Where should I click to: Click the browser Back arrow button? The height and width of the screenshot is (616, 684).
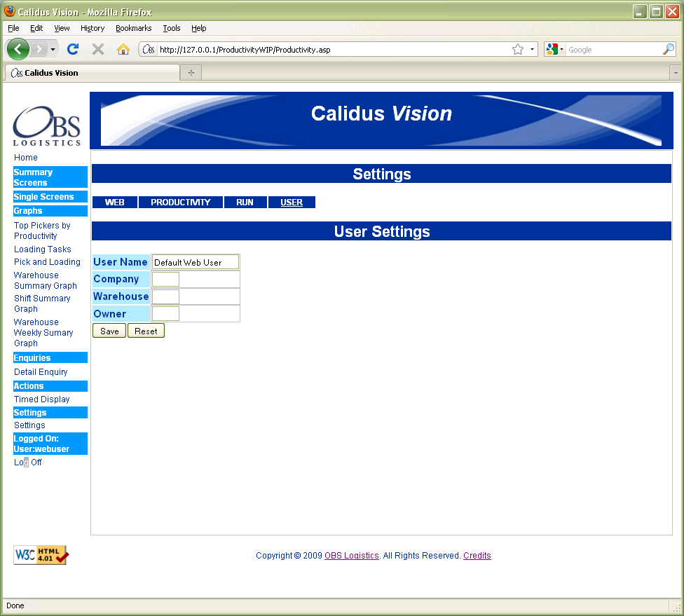pos(18,49)
